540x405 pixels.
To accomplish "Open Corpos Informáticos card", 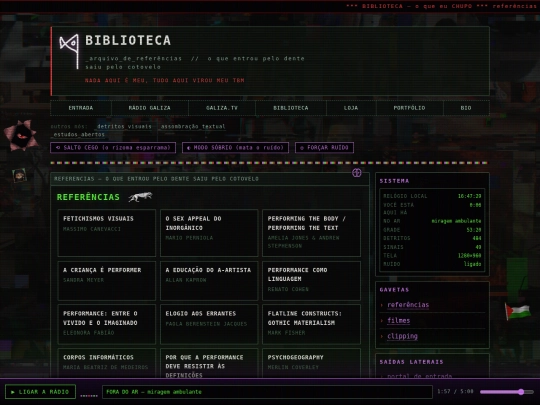I will pos(107,363).
